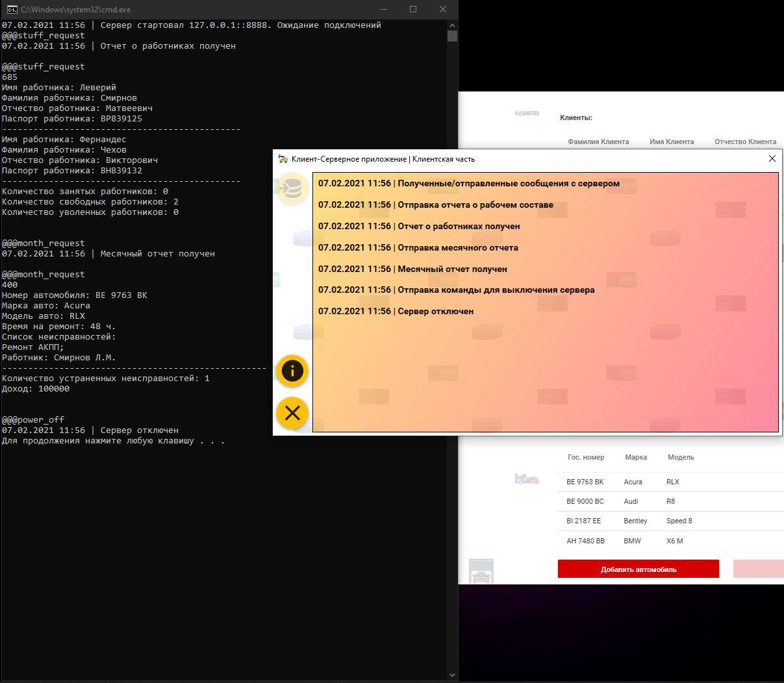784x683 pixels.
Task: Select the BE 9000 BC plate cell
Action: point(585,501)
